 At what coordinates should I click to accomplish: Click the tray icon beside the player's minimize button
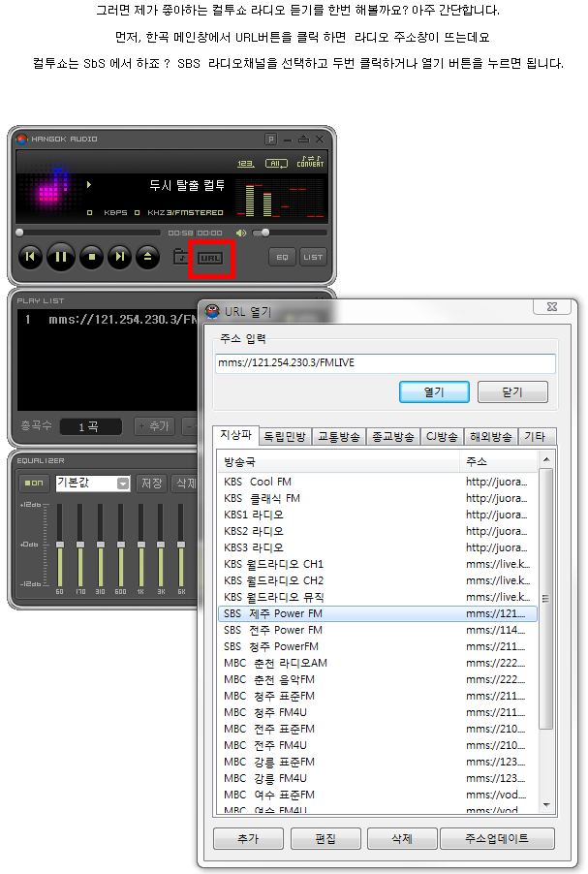pos(303,140)
